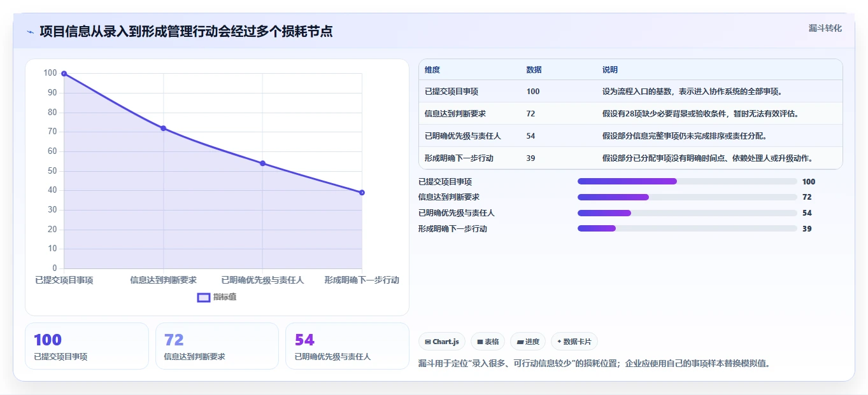This screenshot has height=395, width=868.
Task: Click the 数据 column header
Action: [x=534, y=70]
